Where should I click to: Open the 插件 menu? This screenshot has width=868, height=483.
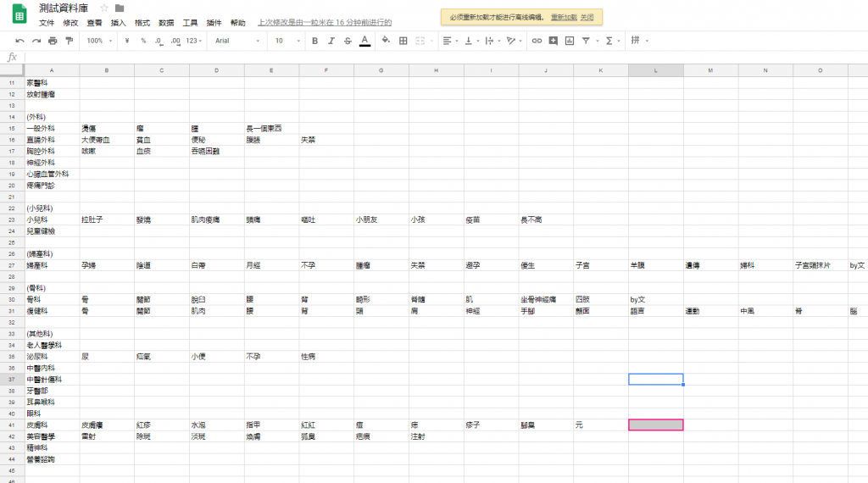click(214, 23)
